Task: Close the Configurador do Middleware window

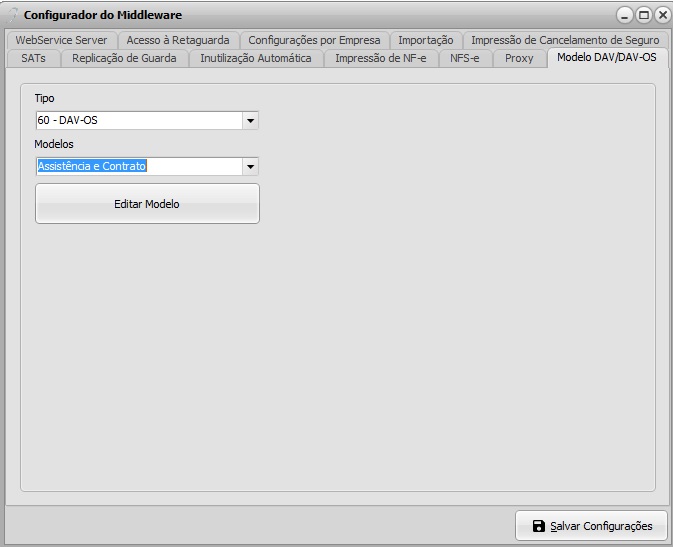Action: (x=663, y=16)
